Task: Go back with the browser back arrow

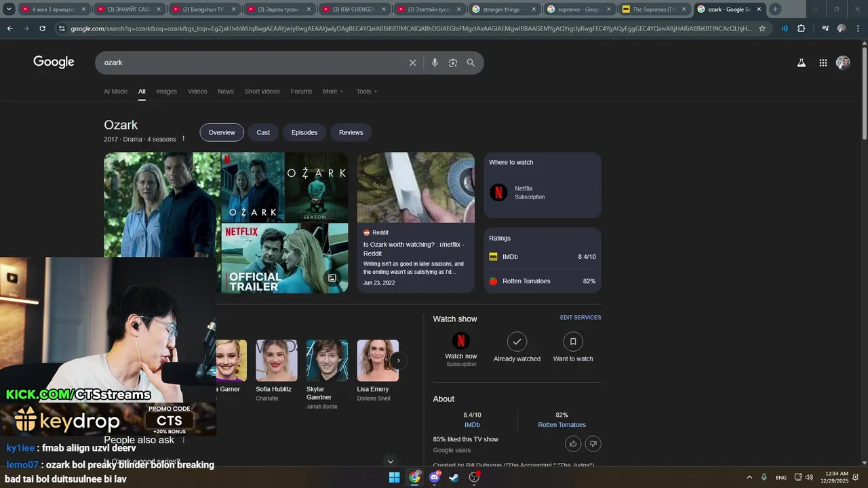Action: [x=9, y=28]
